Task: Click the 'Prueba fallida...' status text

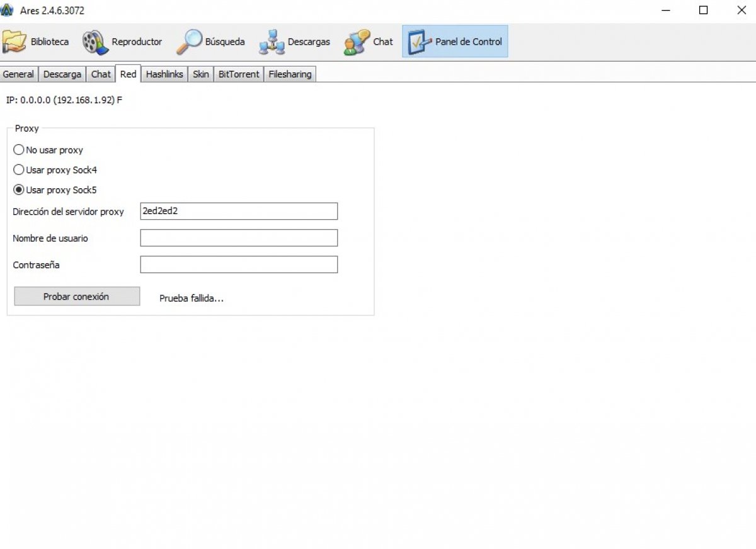Action: [192, 298]
